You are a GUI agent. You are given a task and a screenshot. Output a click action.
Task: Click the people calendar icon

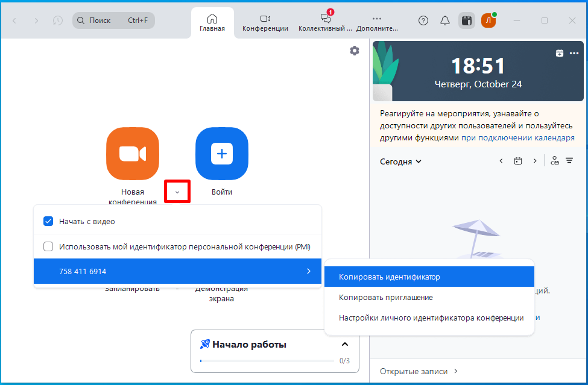[x=555, y=161]
